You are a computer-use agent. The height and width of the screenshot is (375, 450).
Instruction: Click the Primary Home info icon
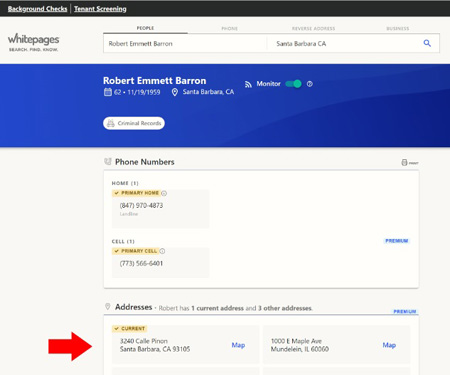tap(164, 193)
